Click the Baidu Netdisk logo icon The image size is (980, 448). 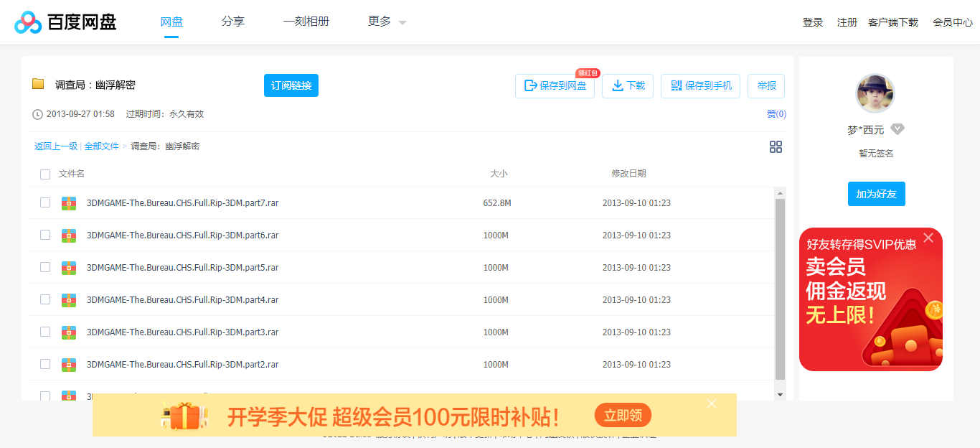point(27,21)
